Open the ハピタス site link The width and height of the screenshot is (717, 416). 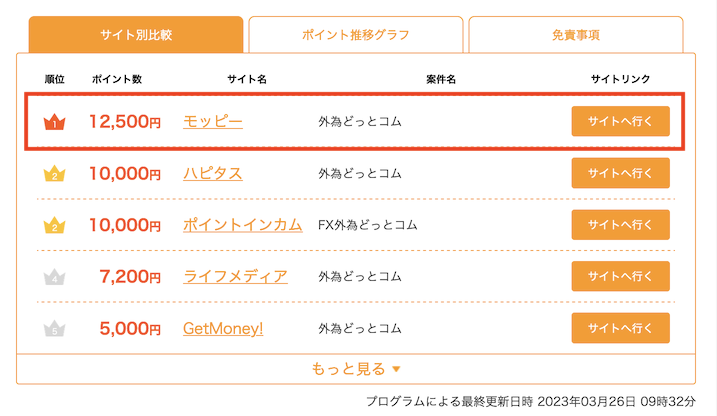click(x=213, y=174)
